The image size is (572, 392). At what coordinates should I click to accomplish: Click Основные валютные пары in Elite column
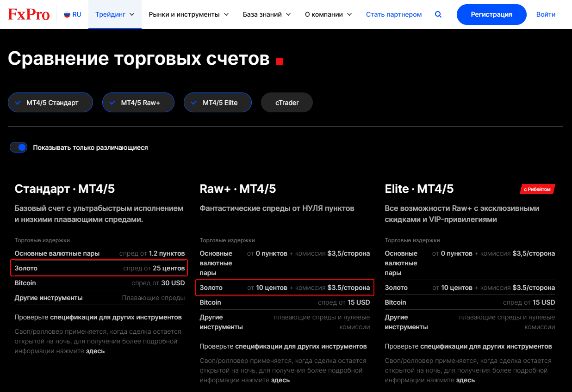tap(401, 263)
